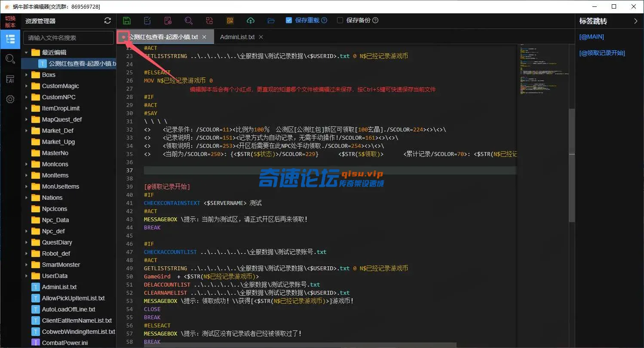
Task: Open the settings gear in sidebar
Action: tap(10, 99)
